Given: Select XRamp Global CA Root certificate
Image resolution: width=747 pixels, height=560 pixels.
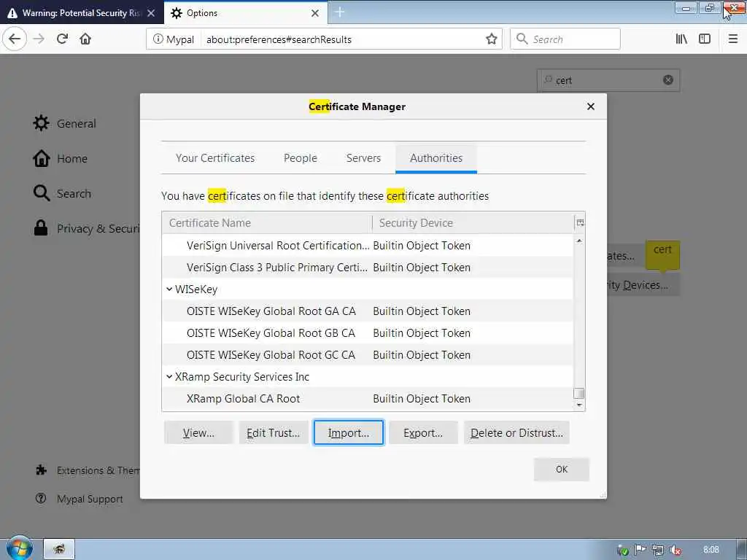Looking at the screenshot, I should [368, 399].
